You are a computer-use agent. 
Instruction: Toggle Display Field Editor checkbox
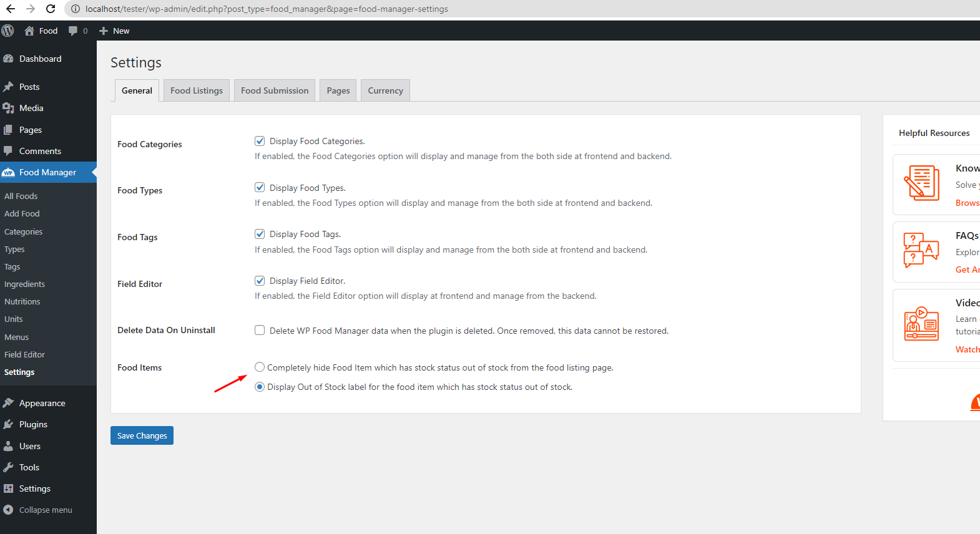(x=260, y=281)
